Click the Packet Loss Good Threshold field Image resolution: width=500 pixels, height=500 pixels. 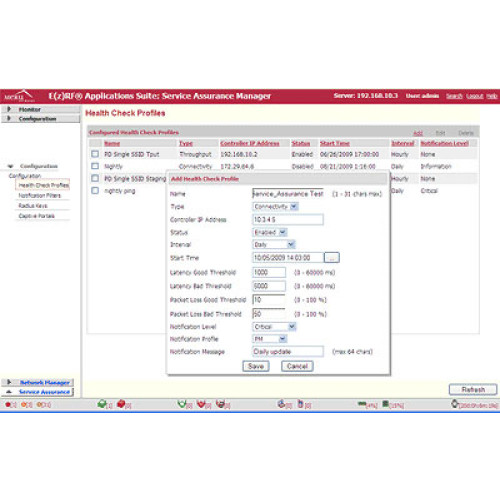point(269,300)
